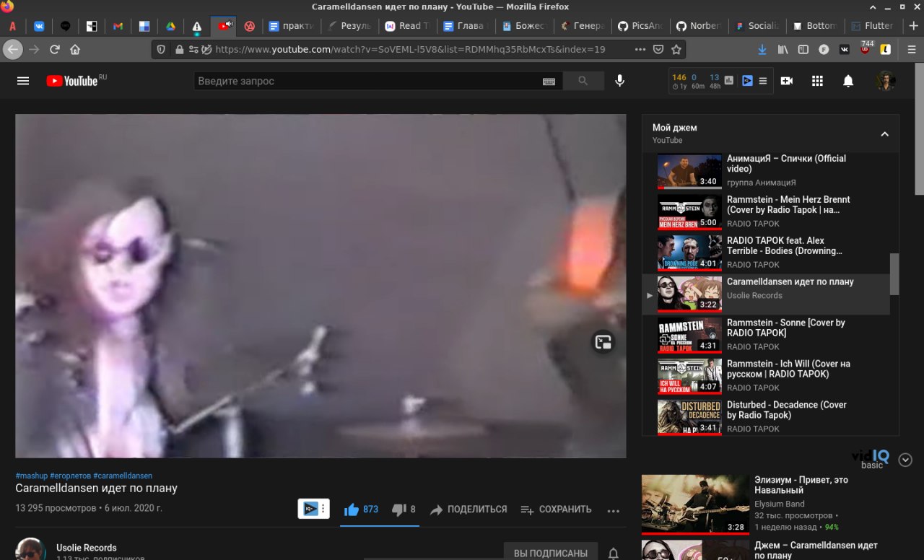Play Rammstein - Sonne cover from playlist
The image size is (924, 560).
[x=765, y=336]
